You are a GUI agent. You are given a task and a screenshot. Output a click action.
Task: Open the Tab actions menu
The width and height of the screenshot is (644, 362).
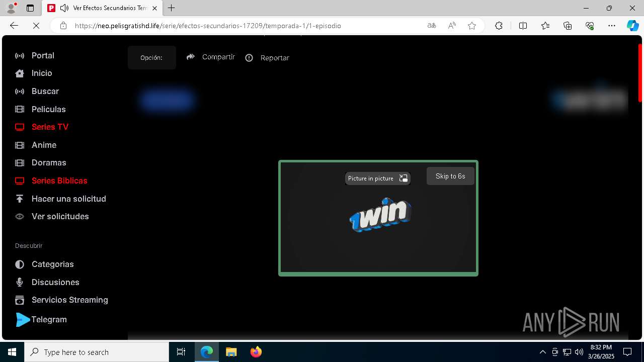pos(30,8)
